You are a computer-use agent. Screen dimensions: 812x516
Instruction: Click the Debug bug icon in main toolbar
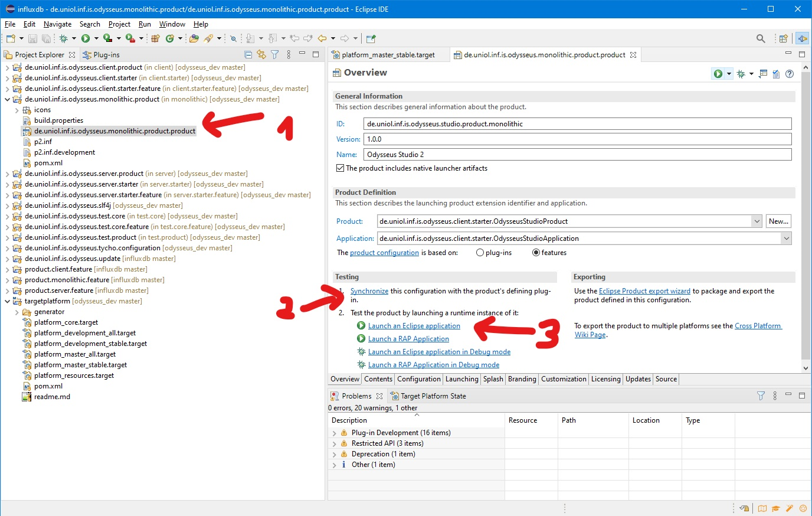point(64,38)
